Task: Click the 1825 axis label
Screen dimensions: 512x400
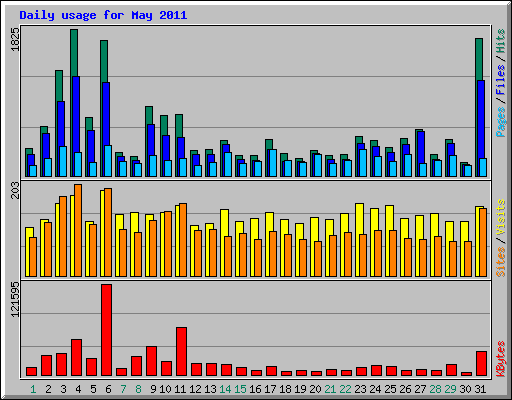Action: click(15, 39)
